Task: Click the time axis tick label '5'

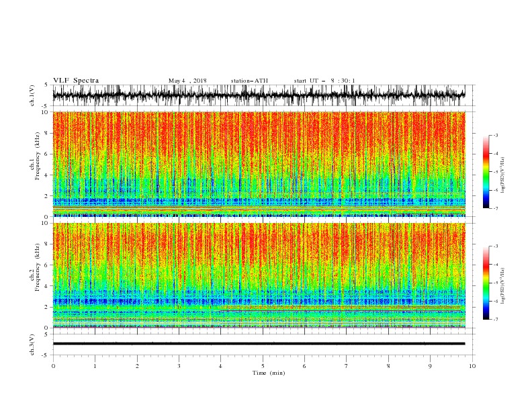Action: (263, 366)
